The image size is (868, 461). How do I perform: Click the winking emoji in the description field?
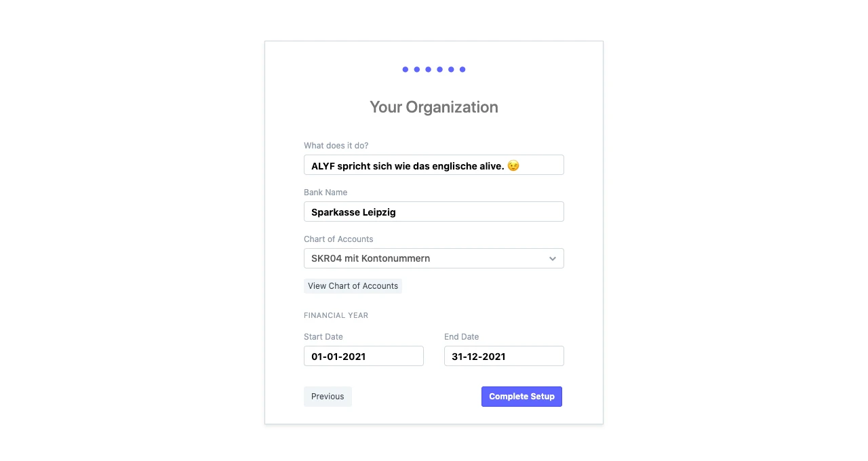[x=513, y=165]
